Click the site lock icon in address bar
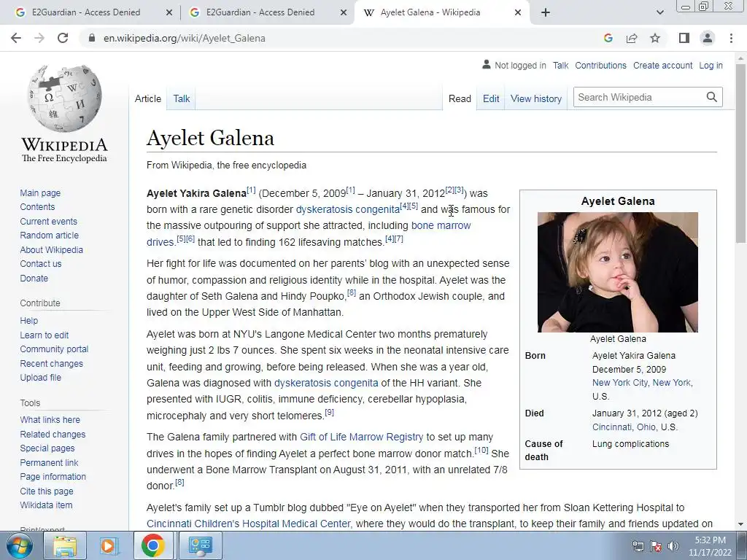This screenshot has width=747, height=560. click(x=92, y=38)
